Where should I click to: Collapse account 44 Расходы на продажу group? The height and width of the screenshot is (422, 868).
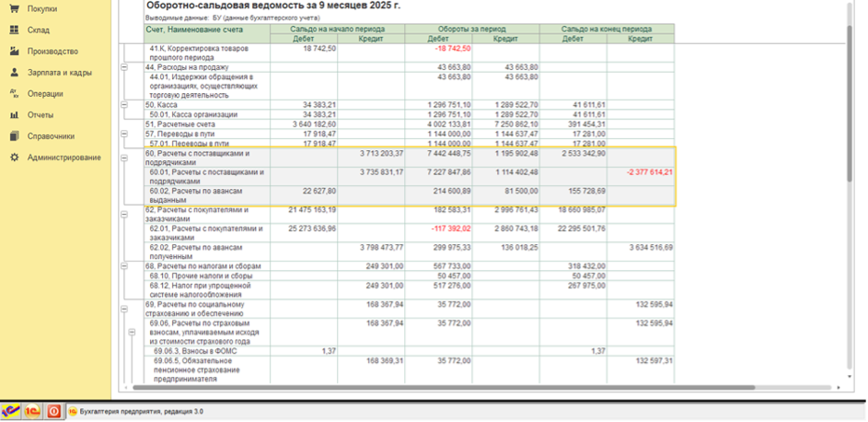click(x=124, y=67)
